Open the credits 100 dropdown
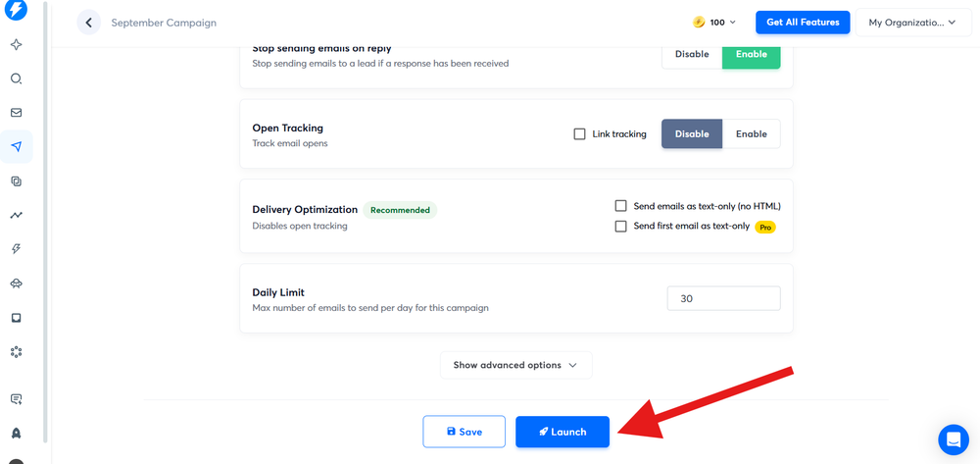980x464 pixels. (x=714, y=23)
